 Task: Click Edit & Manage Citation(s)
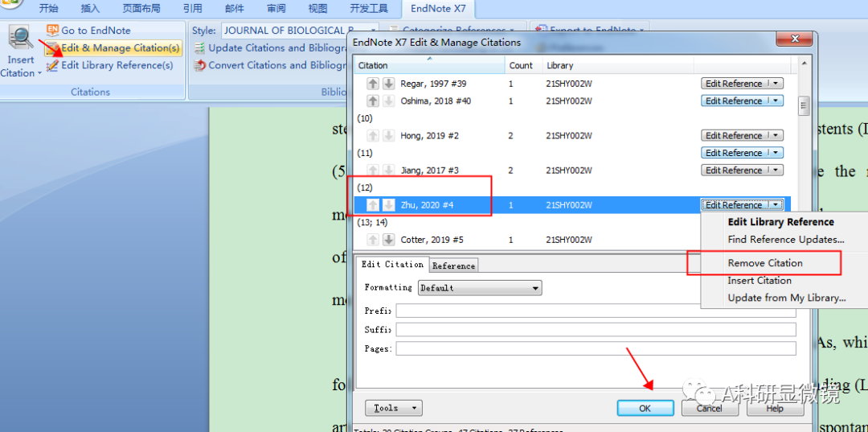[113, 48]
